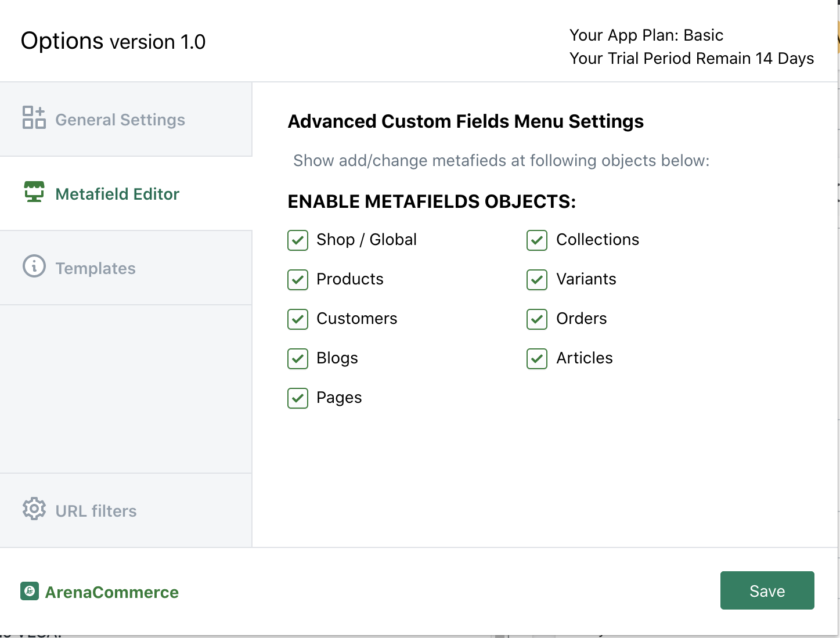This screenshot has height=638, width=840.
Task: Disable the Variants checkbox
Action: (537, 280)
